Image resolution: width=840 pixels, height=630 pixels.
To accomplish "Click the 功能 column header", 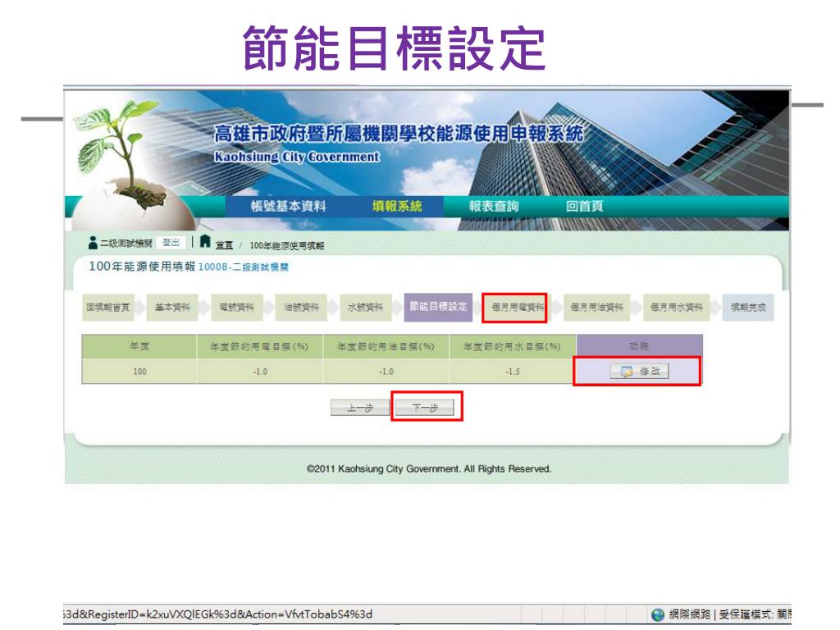I will click(639, 347).
